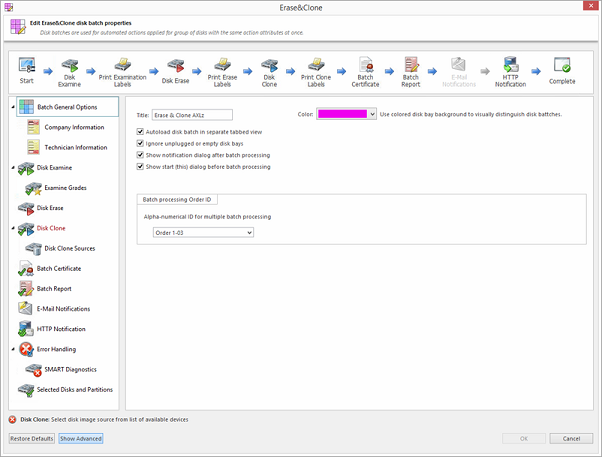Select the Print Clone Labels step icon
This screenshot has width=602, height=457.
coord(316,65)
